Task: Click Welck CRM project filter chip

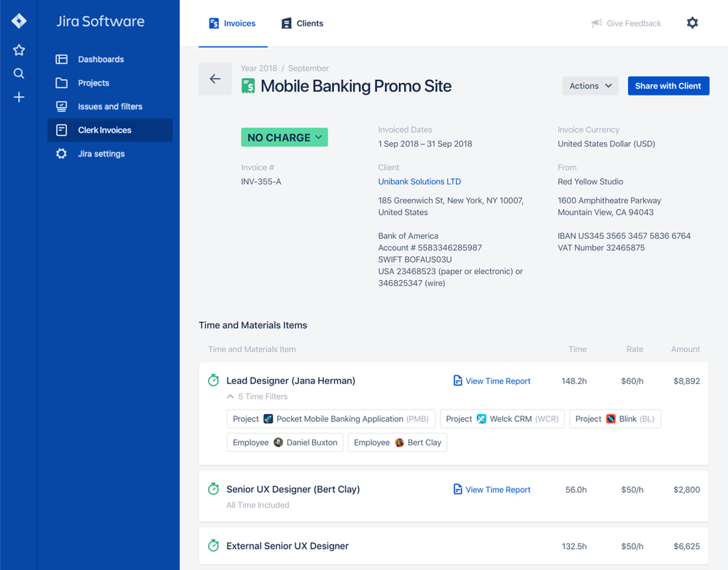Action: 503,419
